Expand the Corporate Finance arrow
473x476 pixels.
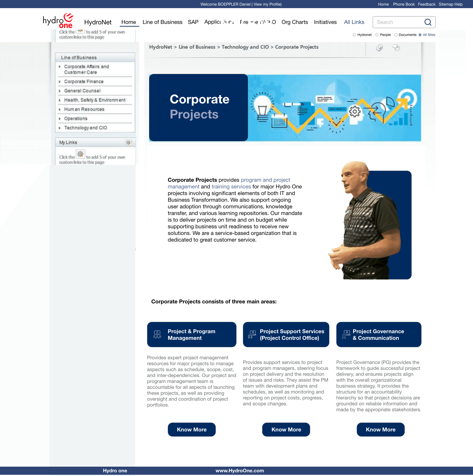[60, 82]
